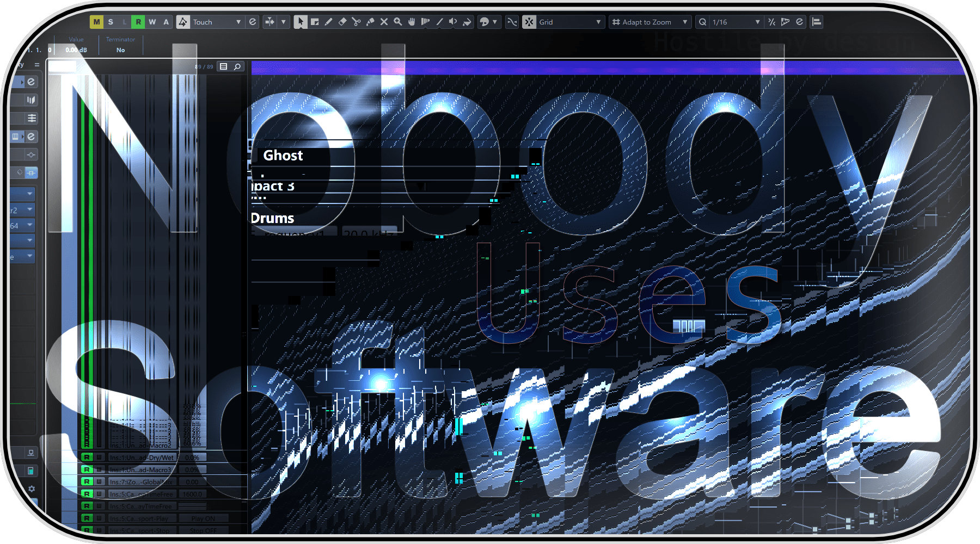Select the Draw pencil tool
Image resolution: width=980 pixels, height=544 pixels.
[x=328, y=22]
